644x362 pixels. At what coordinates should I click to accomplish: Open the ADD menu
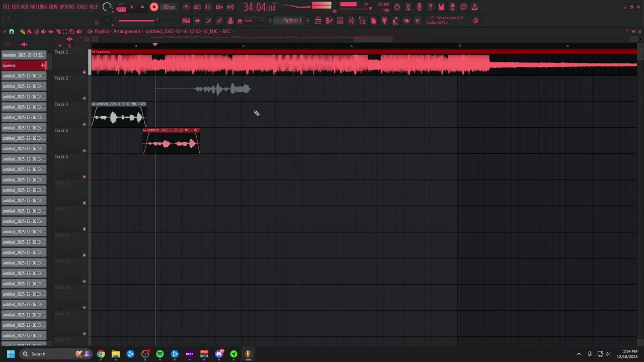[x=25, y=7]
